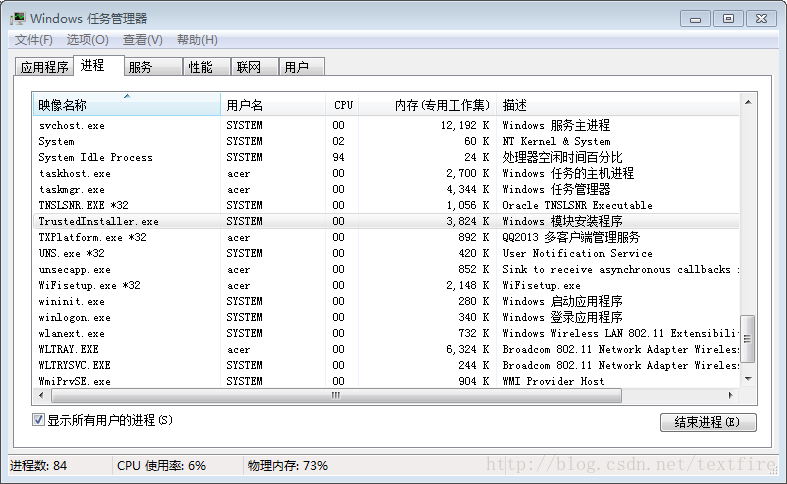
Task: Select the WmiPrvSE.exe process
Action: tap(75, 381)
